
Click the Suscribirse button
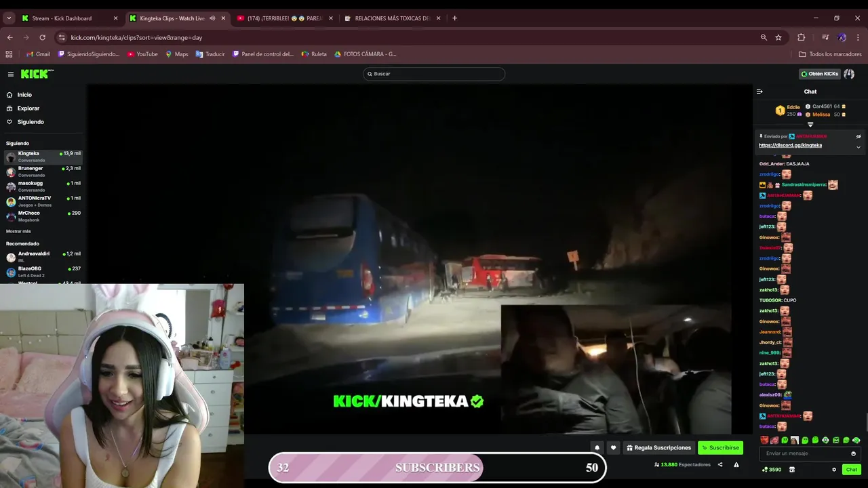pyautogui.click(x=720, y=447)
